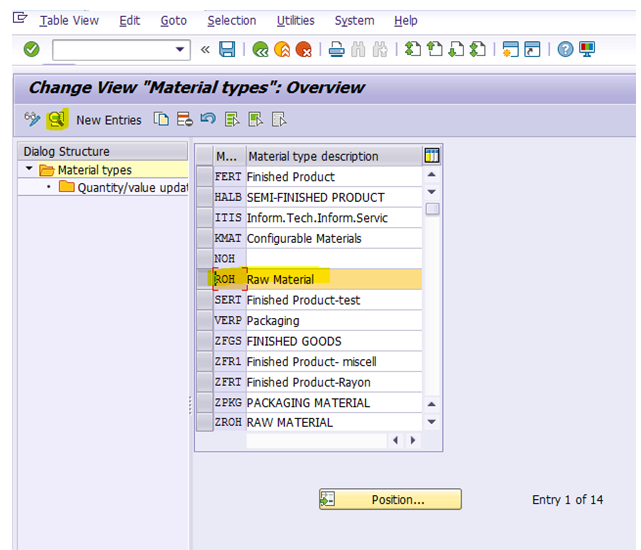
Task: Open the Selection menu
Action: click(232, 20)
